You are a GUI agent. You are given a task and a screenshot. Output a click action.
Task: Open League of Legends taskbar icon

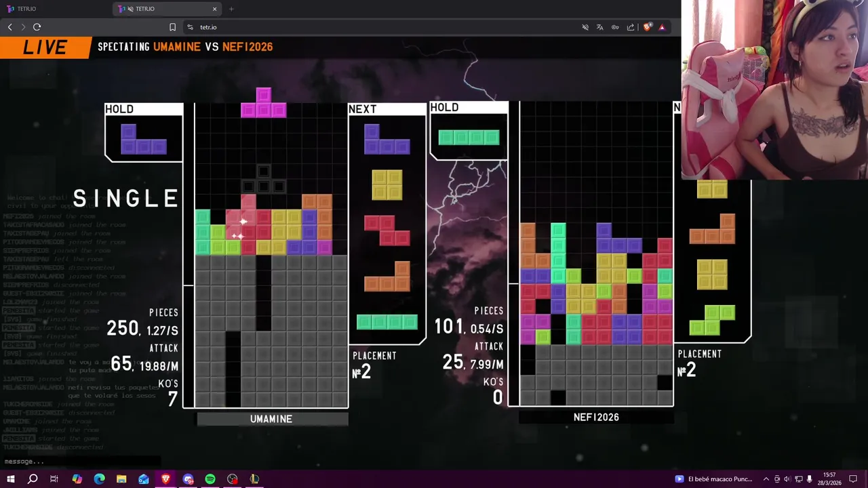[x=254, y=479]
